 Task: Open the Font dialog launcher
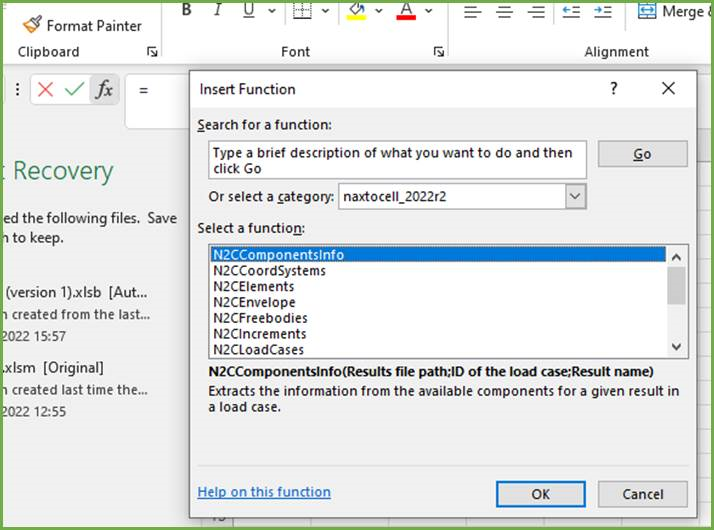pos(438,51)
